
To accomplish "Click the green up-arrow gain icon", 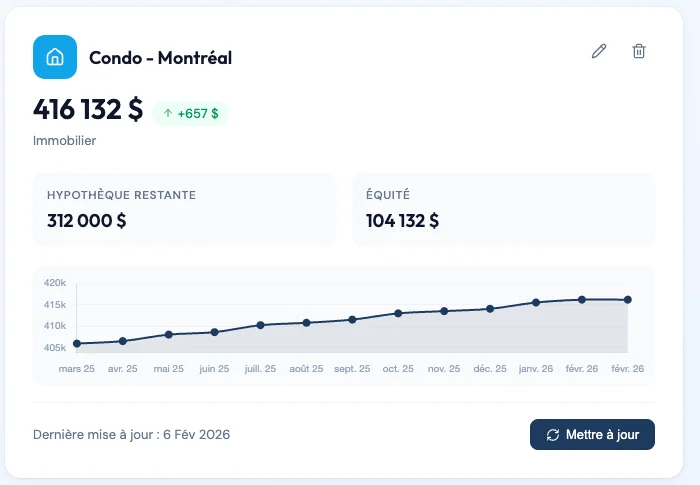I will [x=167, y=114].
